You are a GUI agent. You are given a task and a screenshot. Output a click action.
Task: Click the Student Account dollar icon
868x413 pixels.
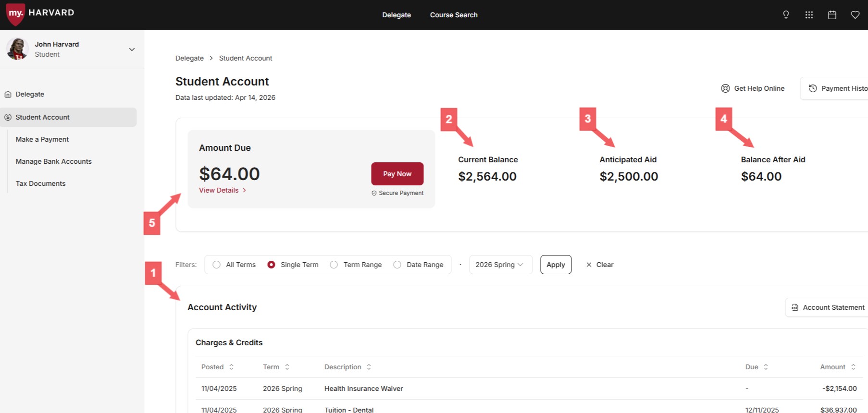[8, 117]
